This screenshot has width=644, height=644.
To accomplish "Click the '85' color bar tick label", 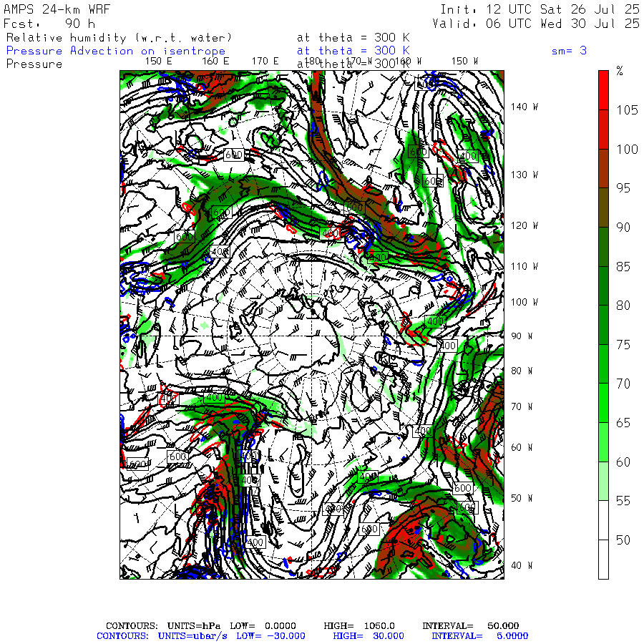I will [x=623, y=267].
